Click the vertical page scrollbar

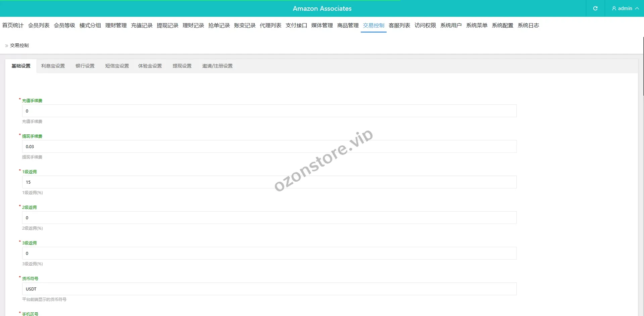pyautogui.click(x=643, y=67)
